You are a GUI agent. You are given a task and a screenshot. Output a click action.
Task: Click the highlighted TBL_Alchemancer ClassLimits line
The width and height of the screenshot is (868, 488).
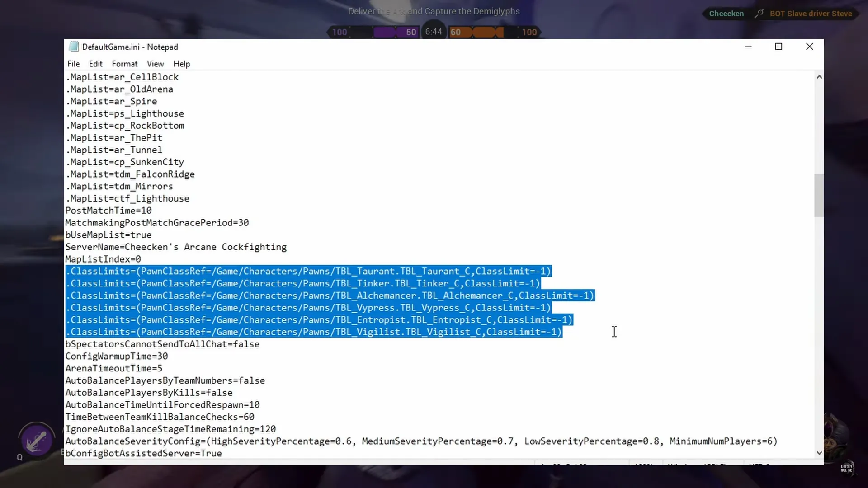click(330, 296)
